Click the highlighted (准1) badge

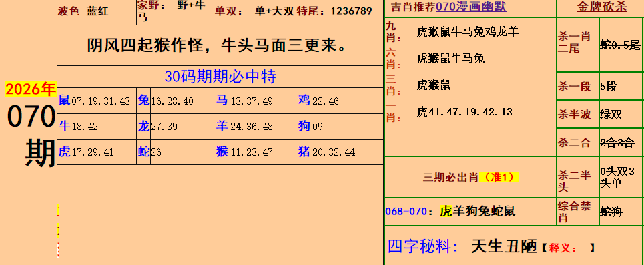(x=499, y=177)
